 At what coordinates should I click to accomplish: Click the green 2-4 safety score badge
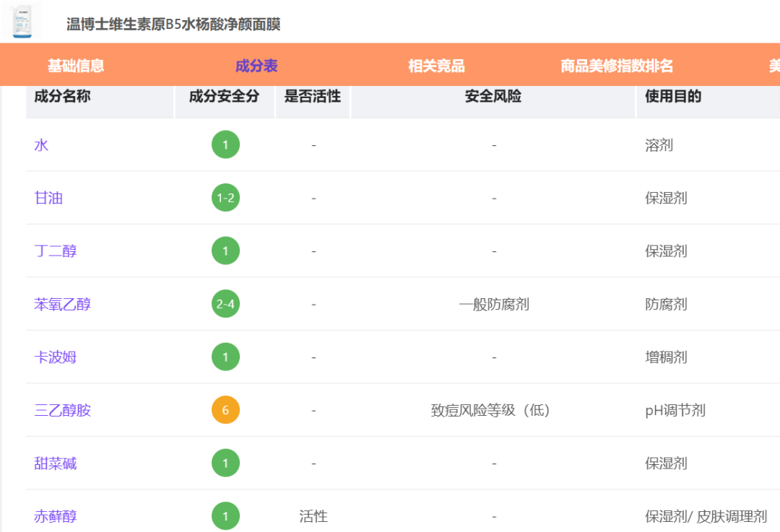(225, 304)
